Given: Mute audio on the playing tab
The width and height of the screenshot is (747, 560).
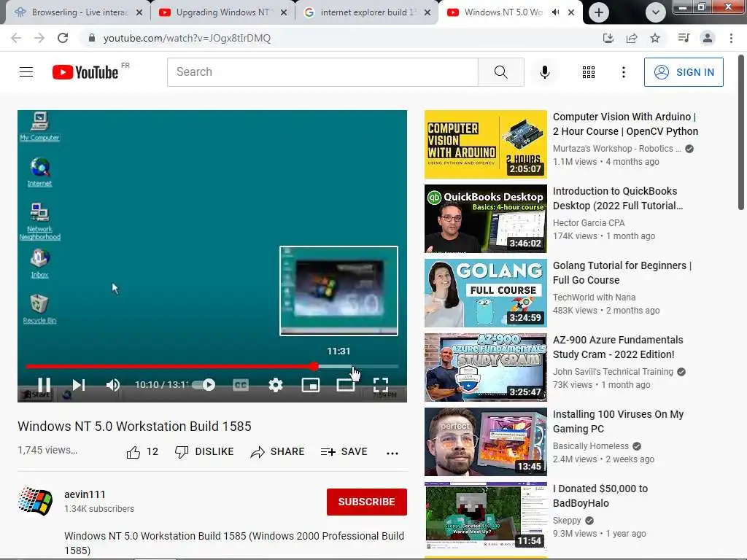Looking at the screenshot, I should click(x=555, y=12).
